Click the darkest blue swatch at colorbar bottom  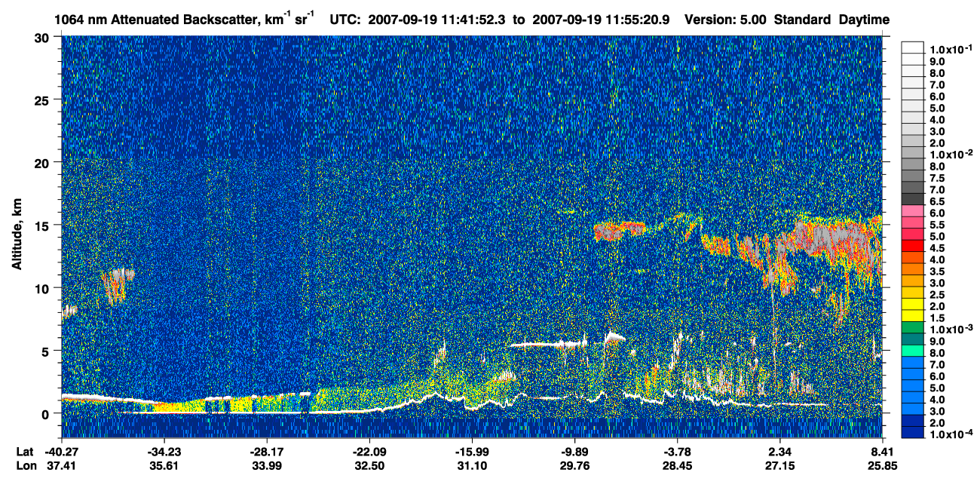(x=913, y=433)
